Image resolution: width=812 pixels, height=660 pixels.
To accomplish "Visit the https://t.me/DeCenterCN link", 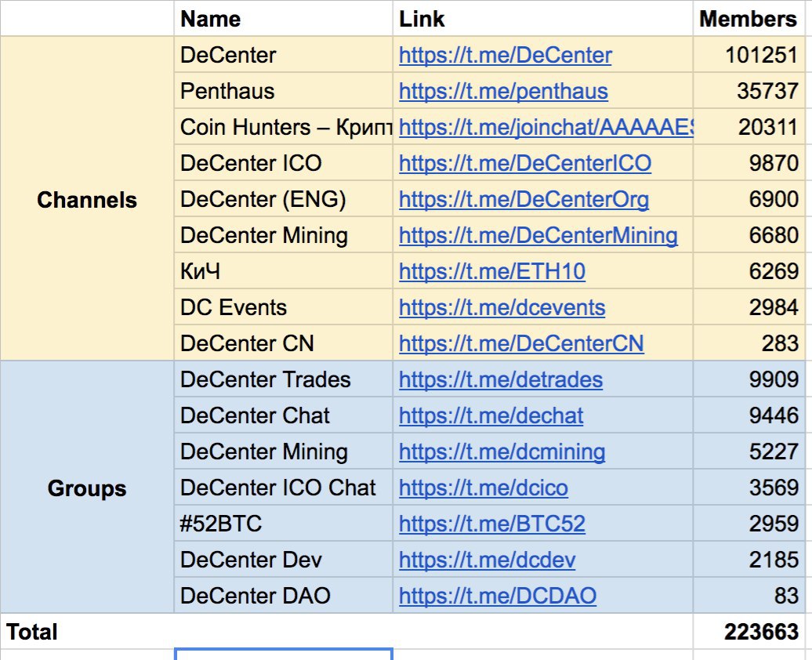I will coord(521,343).
